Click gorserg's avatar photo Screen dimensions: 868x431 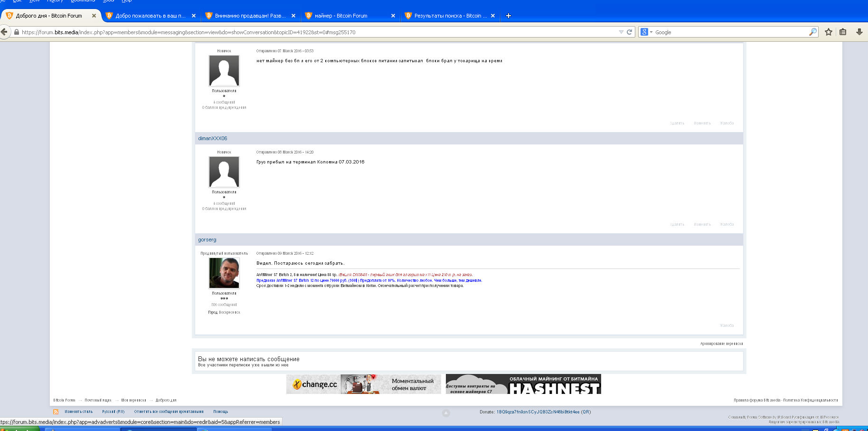pos(224,273)
